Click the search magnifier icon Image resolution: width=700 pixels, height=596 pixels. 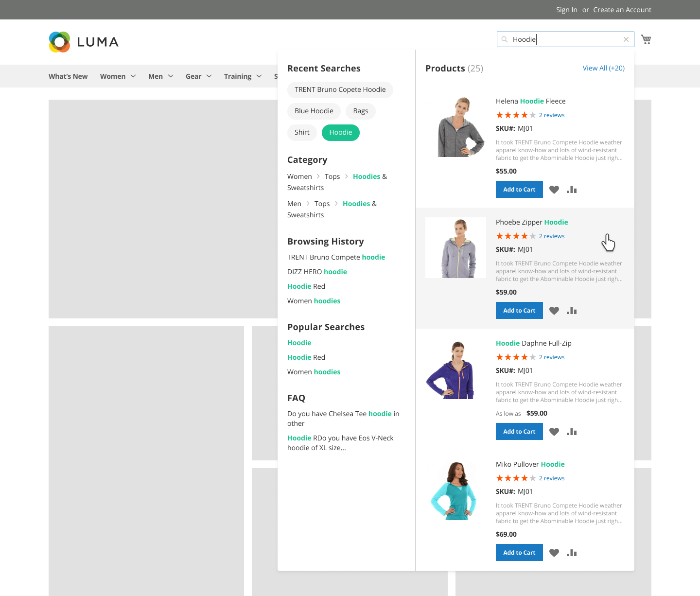[x=505, y=39]
